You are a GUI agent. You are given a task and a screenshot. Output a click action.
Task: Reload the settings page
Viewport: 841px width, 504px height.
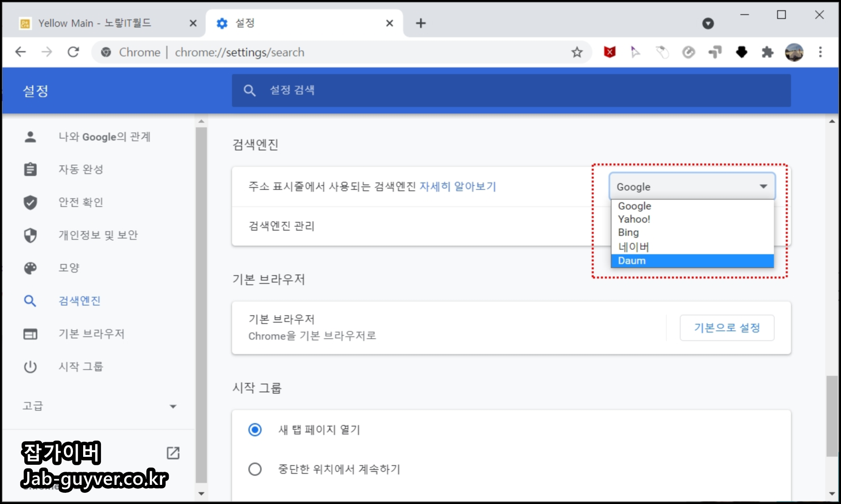(73, 52)
